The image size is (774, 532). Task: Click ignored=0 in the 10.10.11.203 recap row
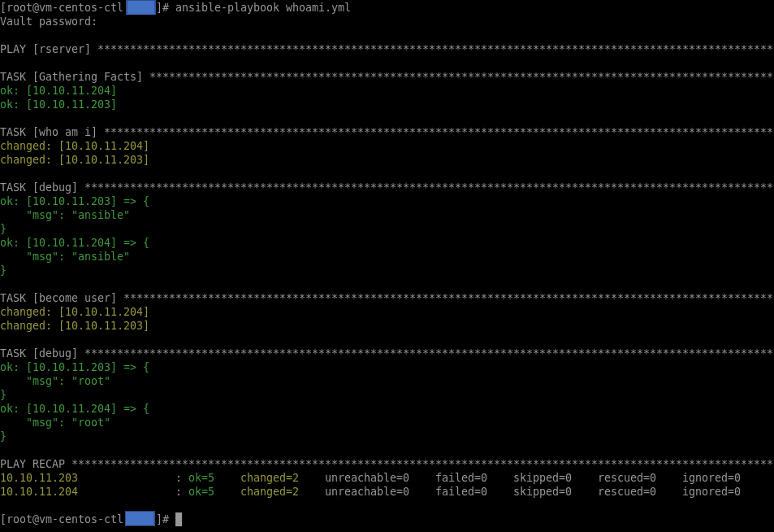pos(711,478)
